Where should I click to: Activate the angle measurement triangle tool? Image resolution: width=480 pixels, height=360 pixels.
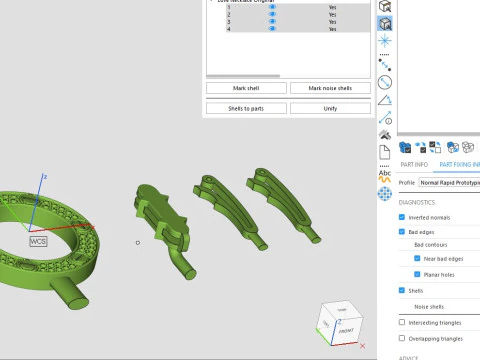point(385,100)
